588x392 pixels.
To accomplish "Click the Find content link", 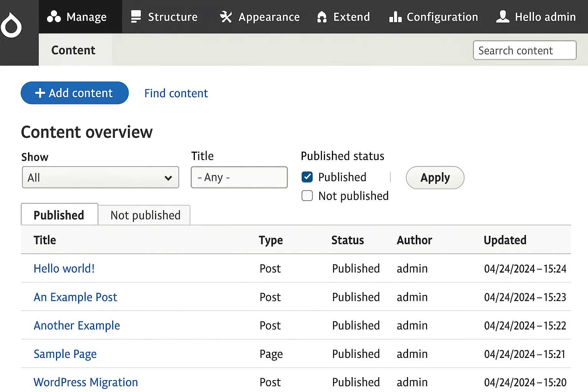I will 176,93.
